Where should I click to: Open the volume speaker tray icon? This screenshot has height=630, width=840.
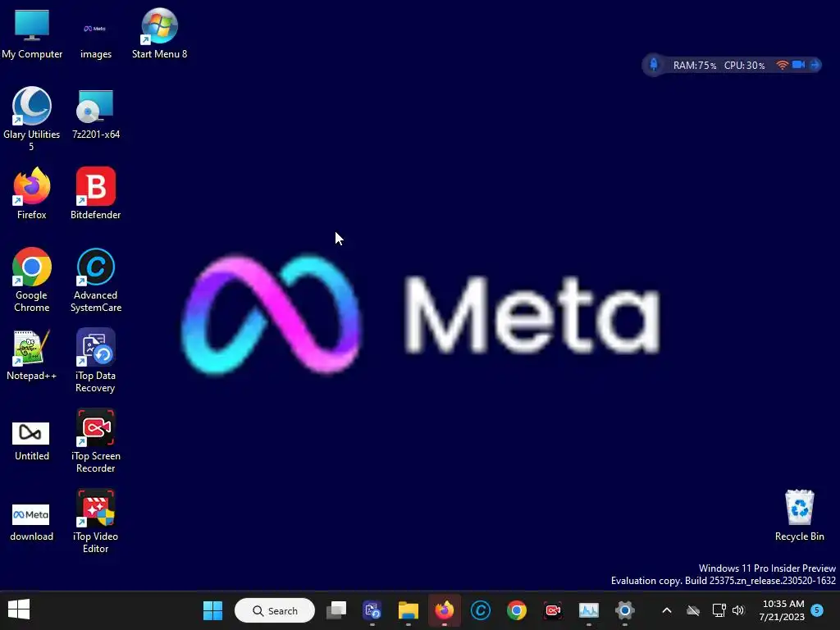click(738, 610)
